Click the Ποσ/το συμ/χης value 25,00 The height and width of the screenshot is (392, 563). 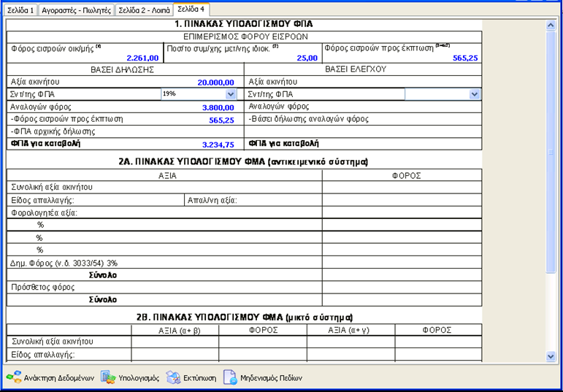pyautogui.click(x=307, y=58)
